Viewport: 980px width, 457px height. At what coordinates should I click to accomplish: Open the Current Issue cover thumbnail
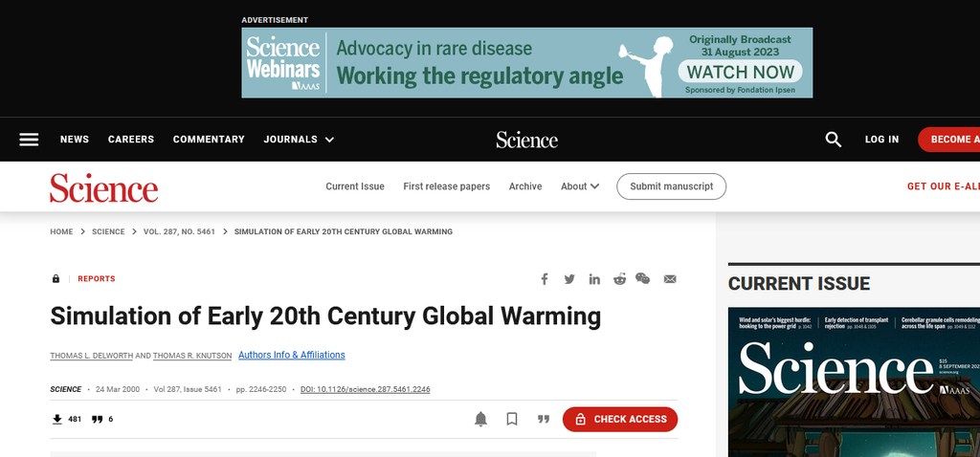854,381
